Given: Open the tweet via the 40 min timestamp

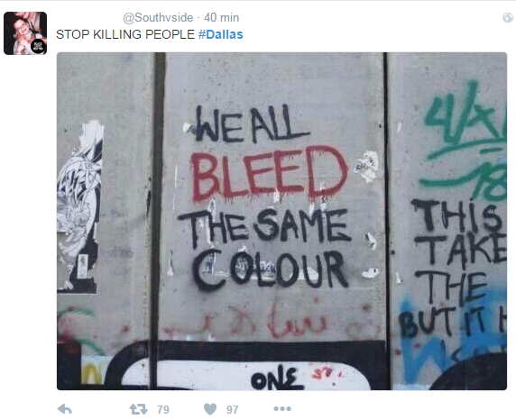Looking at the screenshot, I should point(222,17).
